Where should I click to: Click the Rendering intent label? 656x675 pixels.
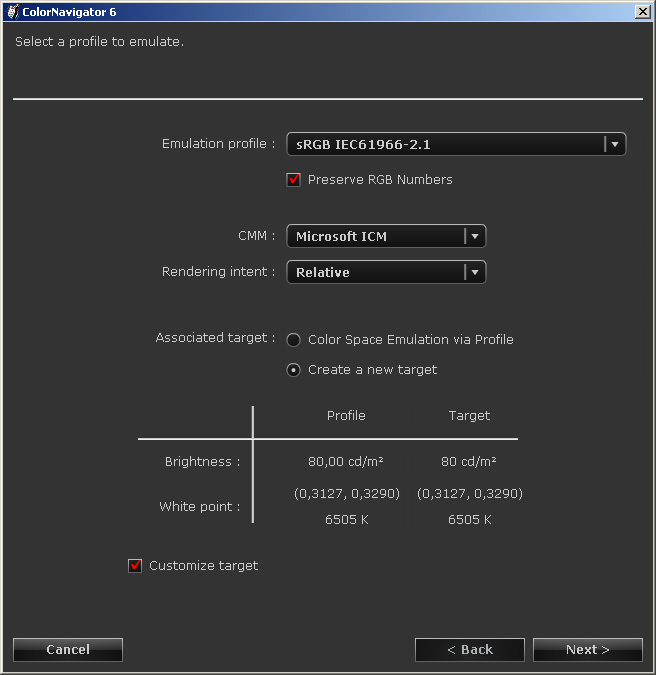(x=218, y=272)
